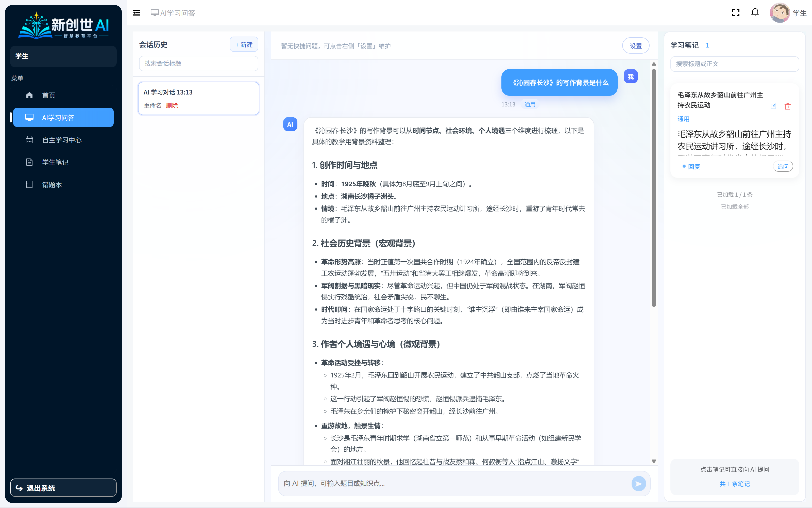The width and height of the screenshot is (812, 508).
Task: Click the monitor icon in AI学习问答 menu
Action: (29, 117)
